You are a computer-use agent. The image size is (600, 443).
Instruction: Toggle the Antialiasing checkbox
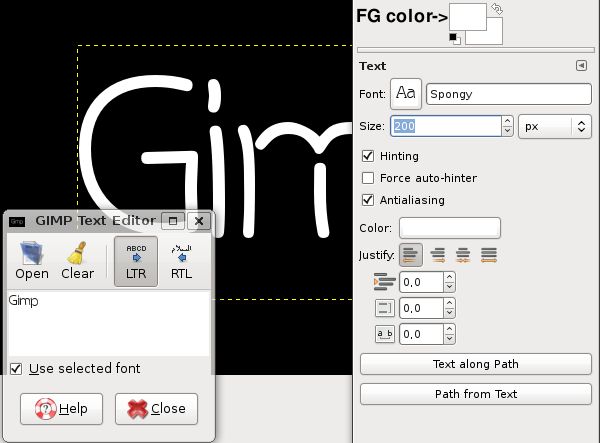[368, 200]
